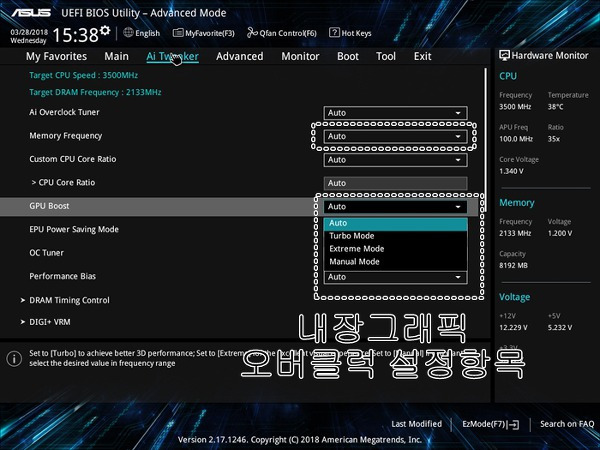Select Ai Overclock Tuner label
The image size is (600, 450).
pos(64,112)
